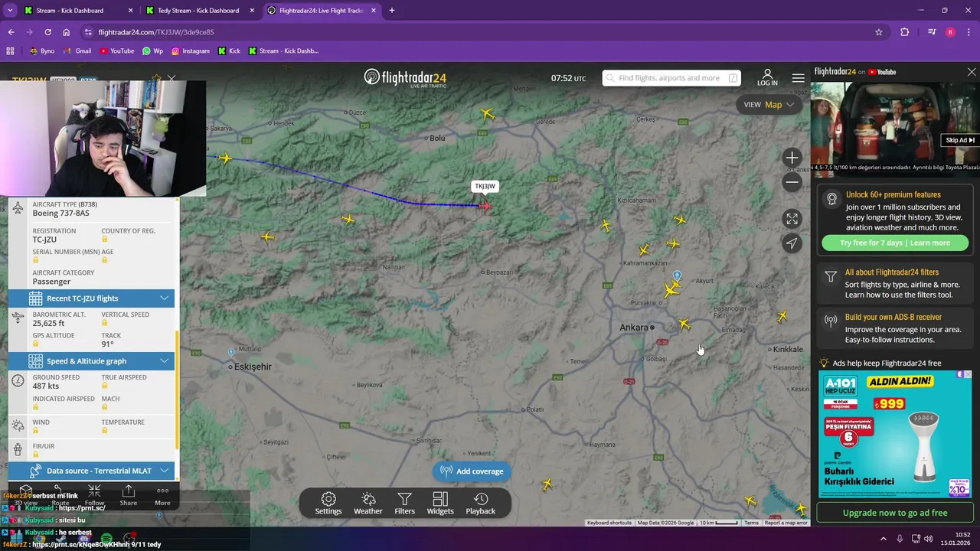Open the LOG IN user icon

point(767,77)
